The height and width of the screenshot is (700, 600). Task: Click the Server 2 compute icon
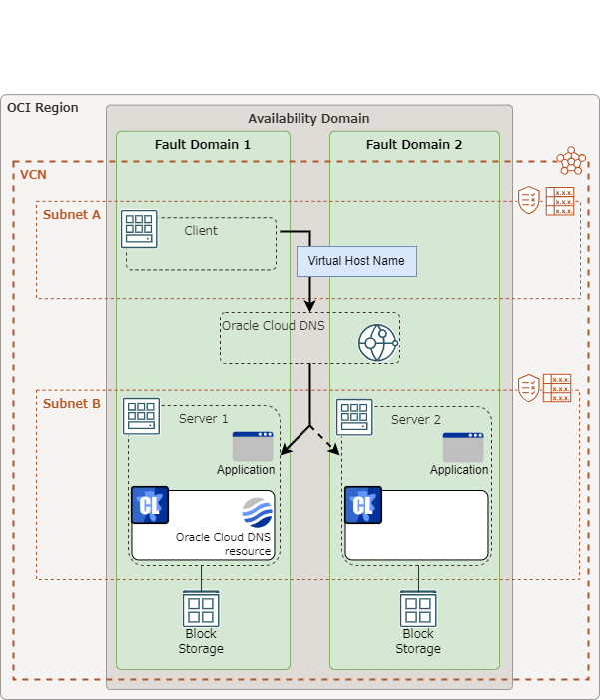(354, 416)
